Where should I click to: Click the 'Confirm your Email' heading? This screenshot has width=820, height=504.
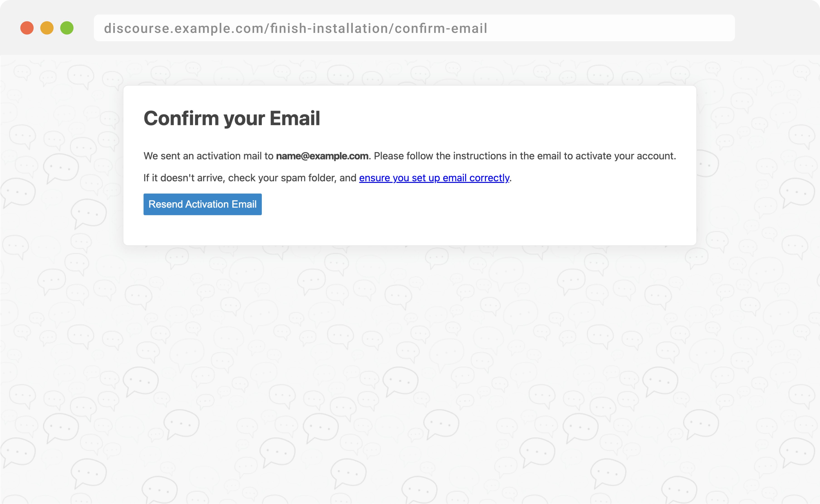click(232, 118)
